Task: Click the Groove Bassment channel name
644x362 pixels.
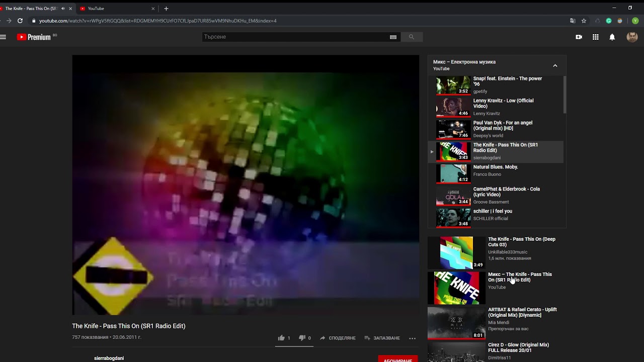Action: click(491, 202)
